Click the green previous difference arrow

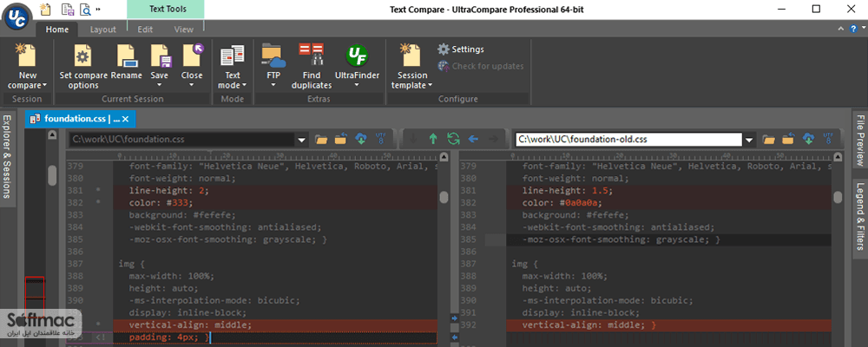[x=433, y=140]
